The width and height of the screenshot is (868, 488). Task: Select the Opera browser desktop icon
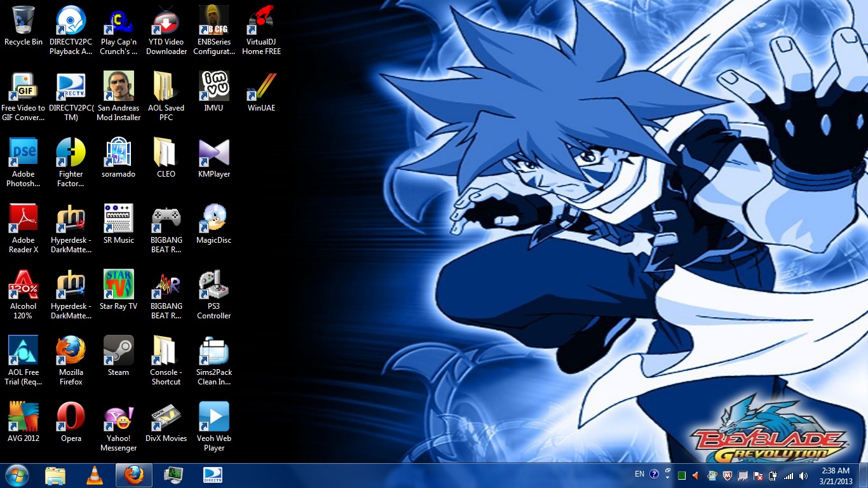coord(71,422)
